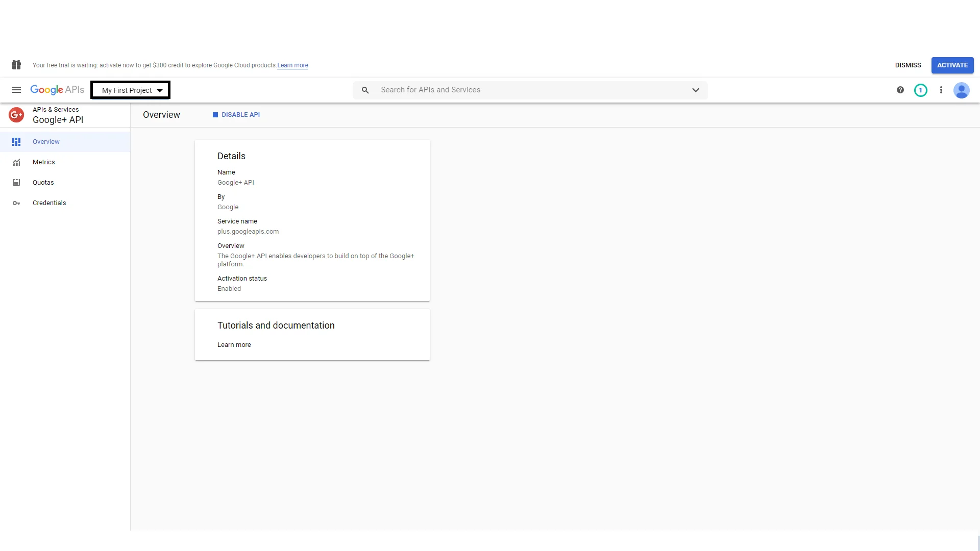Viewport: 980px width, 551px height.
Task: Go to the Quotas section
Action: point(43,183)
